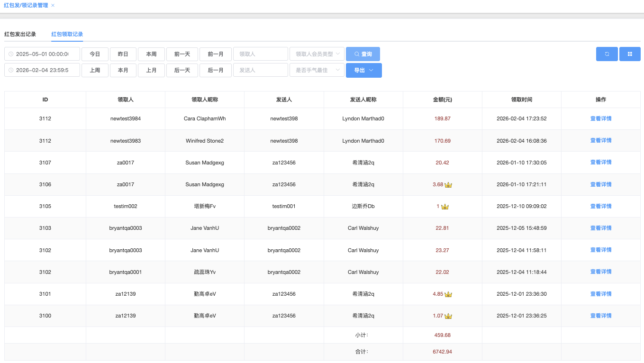Open the start date picker field
The image size is (644, 363).
coord(42,54)
